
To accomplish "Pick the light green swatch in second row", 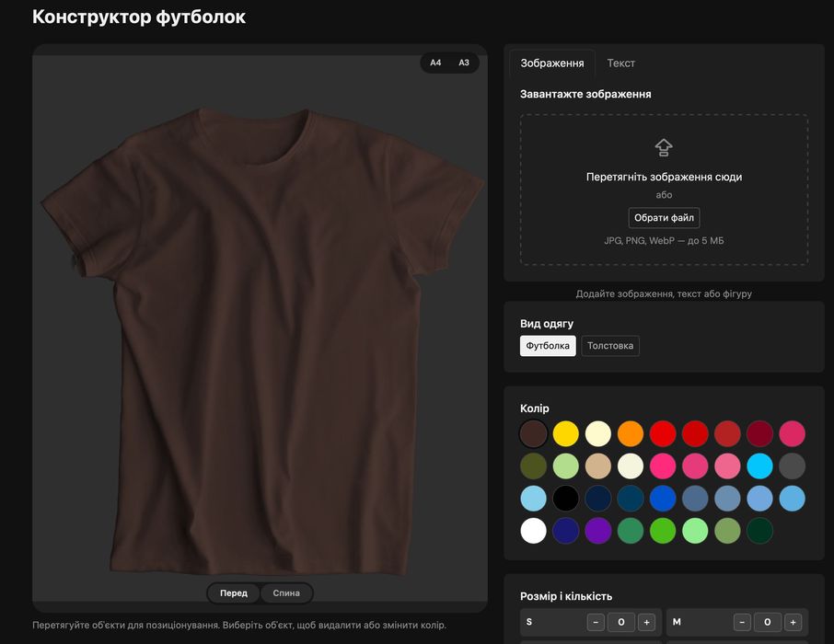I will click(x=565, y=466).
